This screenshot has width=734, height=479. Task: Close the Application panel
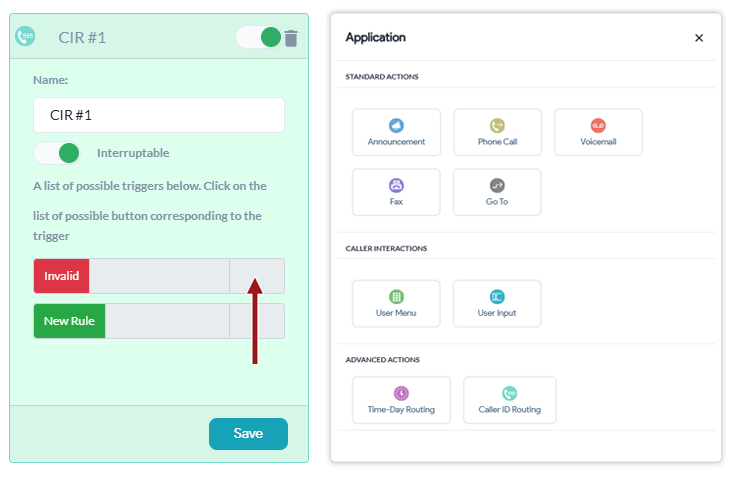[x=698, y=38]
